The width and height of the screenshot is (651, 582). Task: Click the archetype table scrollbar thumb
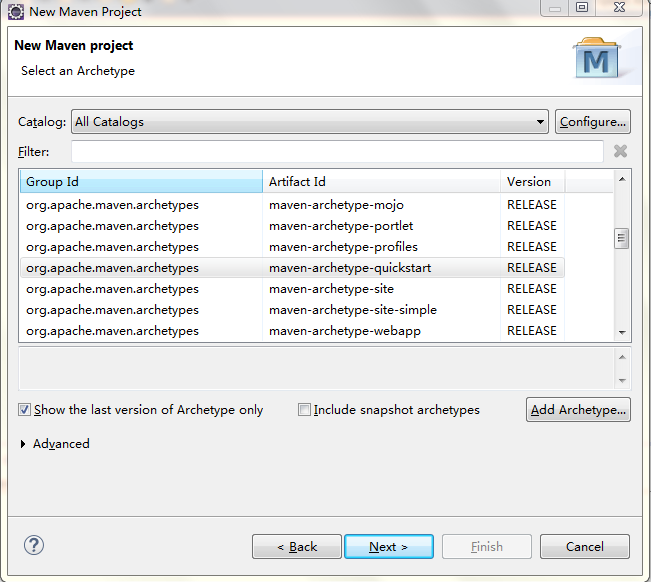622,238
